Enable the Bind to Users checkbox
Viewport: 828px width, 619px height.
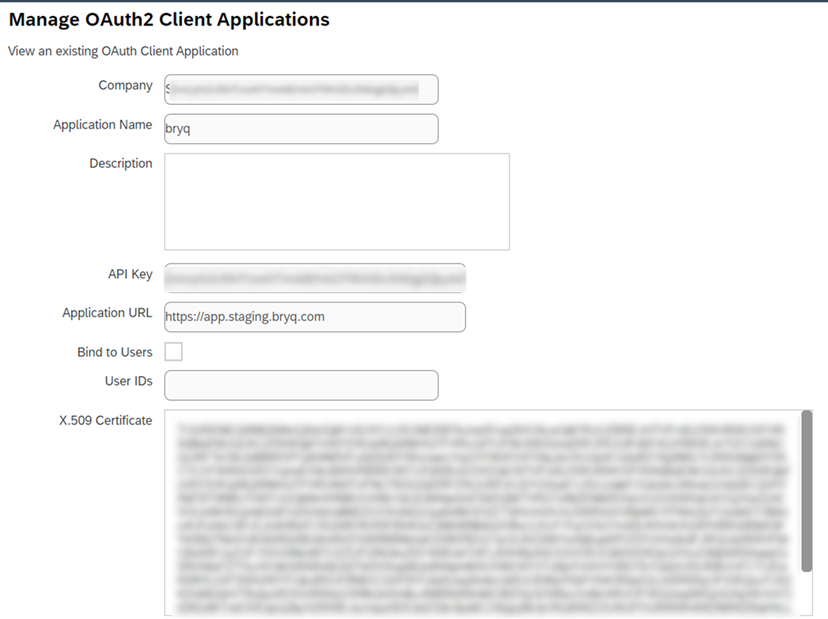click(173, 352)
